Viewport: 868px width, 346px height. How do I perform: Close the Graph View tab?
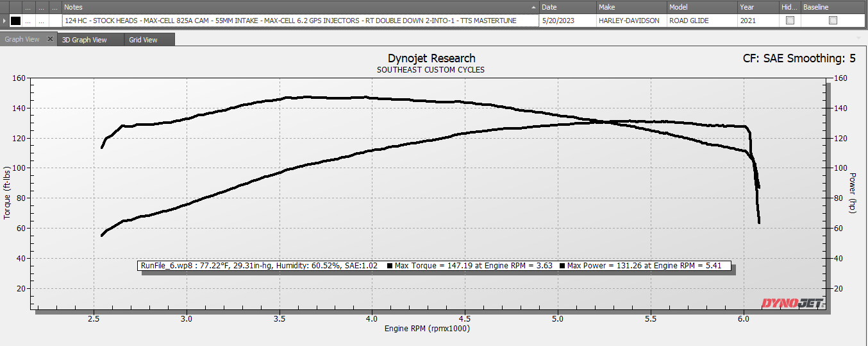coord(51,39)
